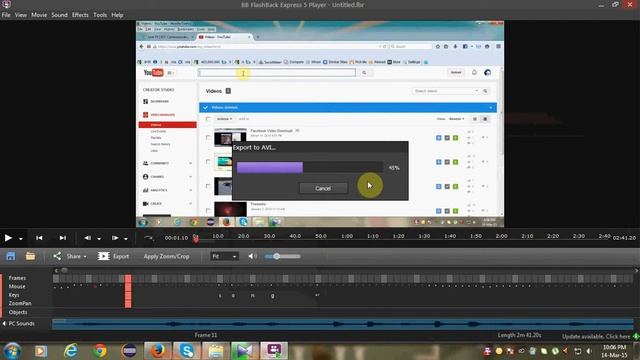
Task: Open Internet Explorer from the taskbar
Action: 71,351
